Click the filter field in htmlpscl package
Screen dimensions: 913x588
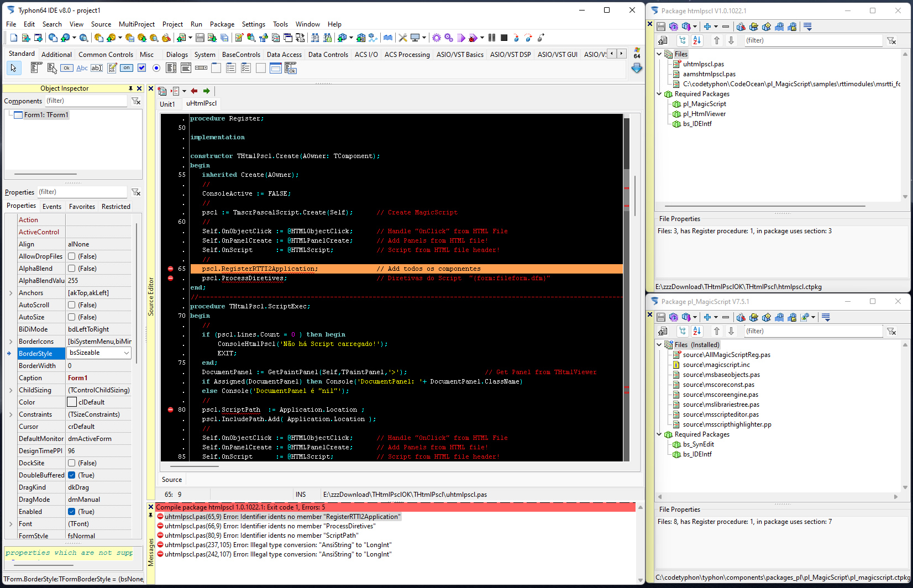click(812, 40)
